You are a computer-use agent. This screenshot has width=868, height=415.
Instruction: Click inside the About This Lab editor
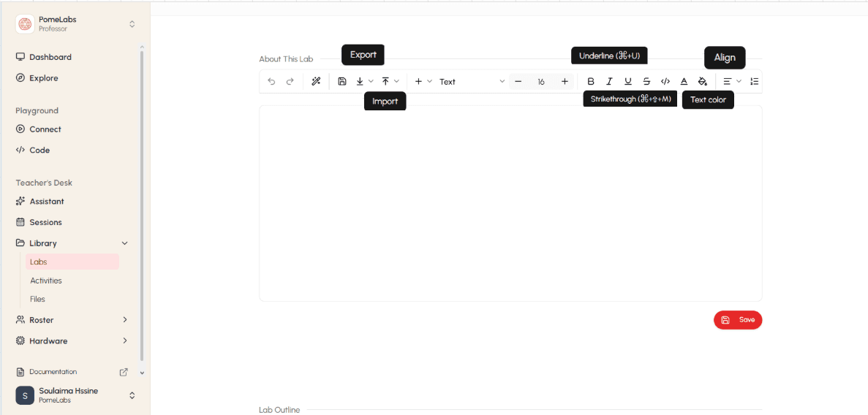click(510, 203)
